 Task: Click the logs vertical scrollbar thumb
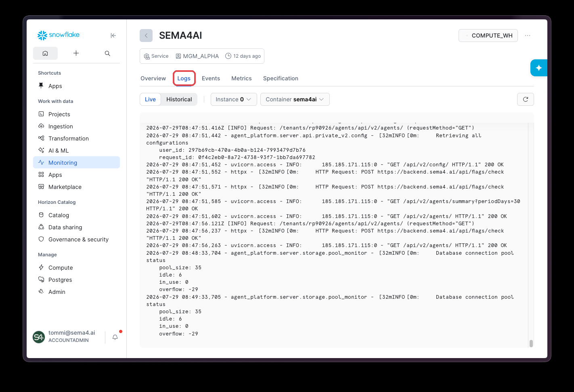tap(531, 343)
